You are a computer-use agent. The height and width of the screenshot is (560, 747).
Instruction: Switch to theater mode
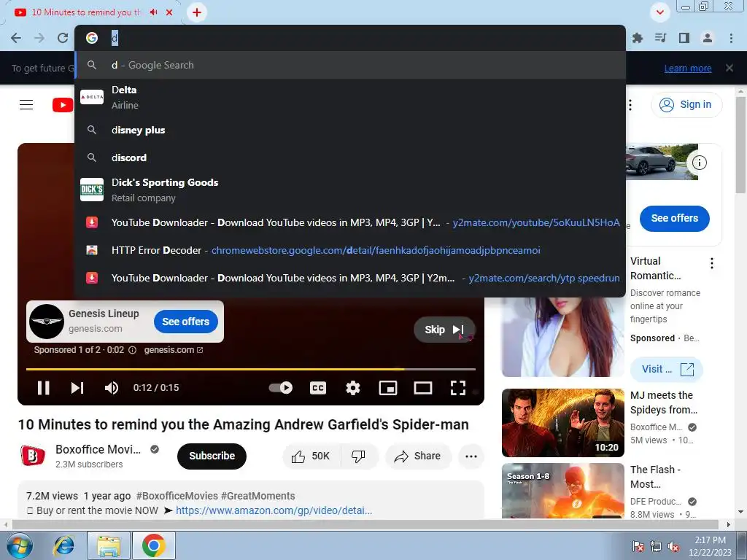tap(423, 388)
